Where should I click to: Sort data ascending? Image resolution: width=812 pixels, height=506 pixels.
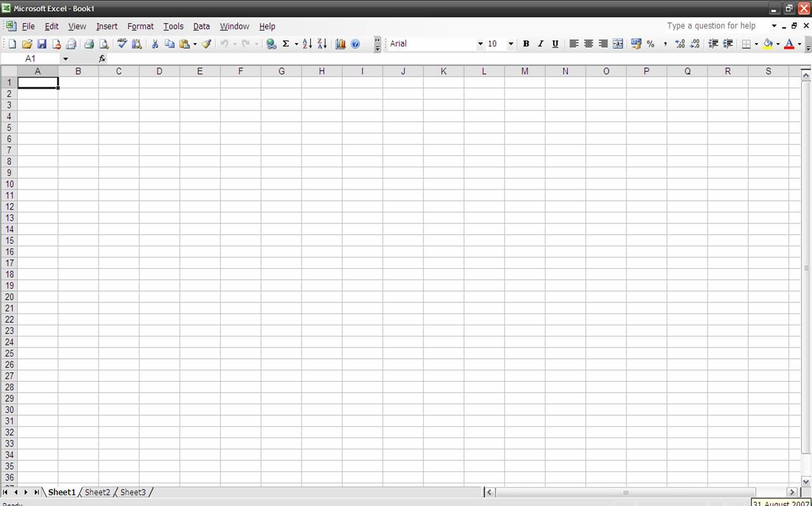point(306,44)
